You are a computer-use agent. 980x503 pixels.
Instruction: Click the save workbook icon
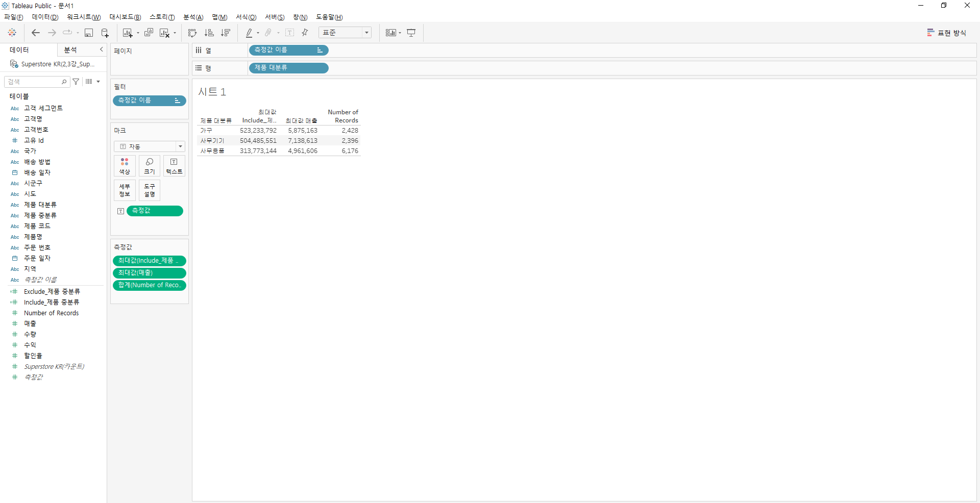(89, 33)
